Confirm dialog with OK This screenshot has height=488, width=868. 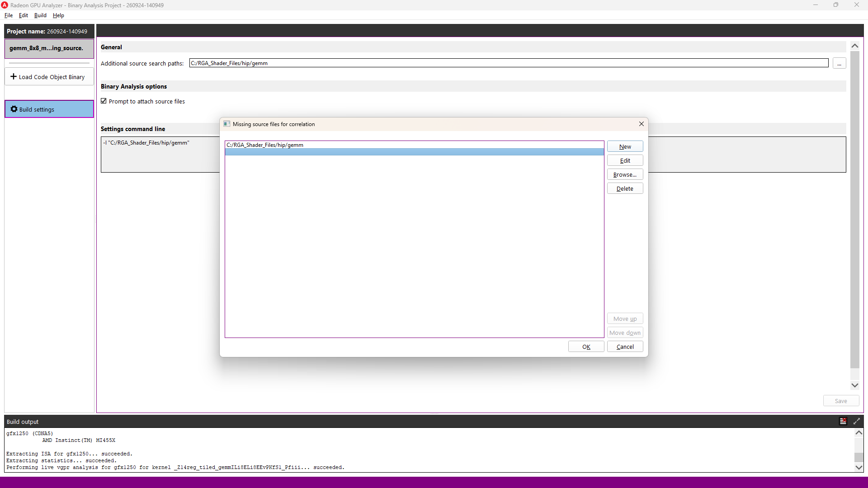[x=586, y=347]
